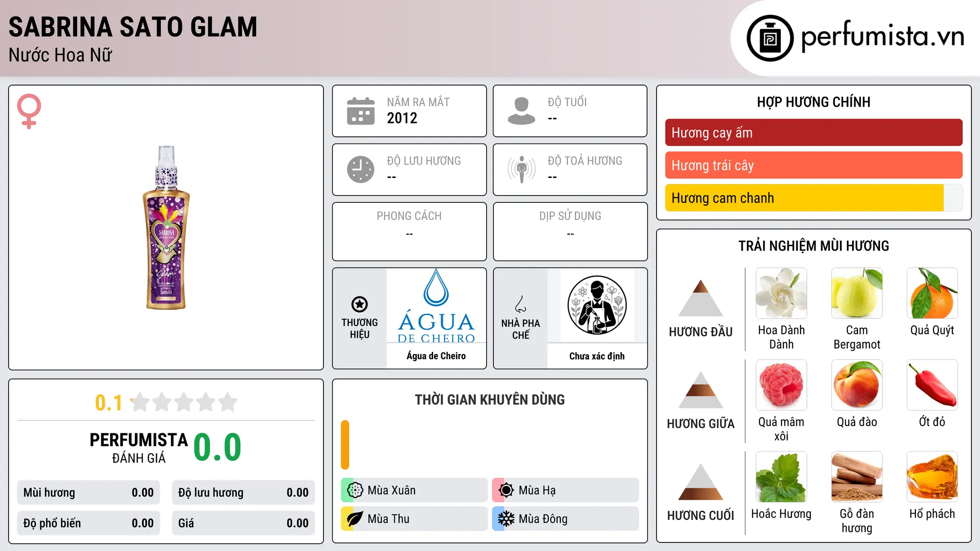This screenshot has width=980, height=551.
Task: Click the star badge icon above Thương hiệu
Action: pyautogui.click(x=359, y=304)
